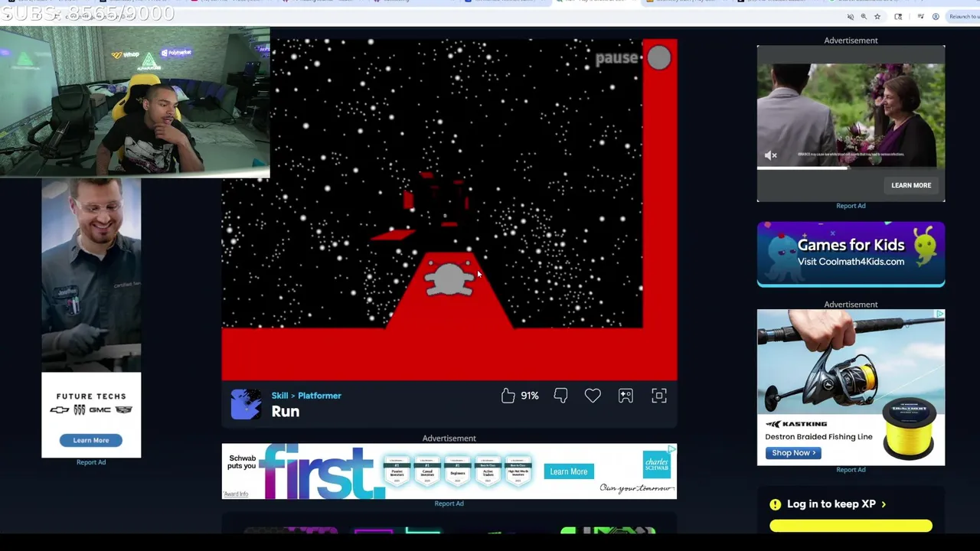This screenshot has height=551, width=980.
Task: Click the browser profile avatar icon
Action: (x=936, y=16)
